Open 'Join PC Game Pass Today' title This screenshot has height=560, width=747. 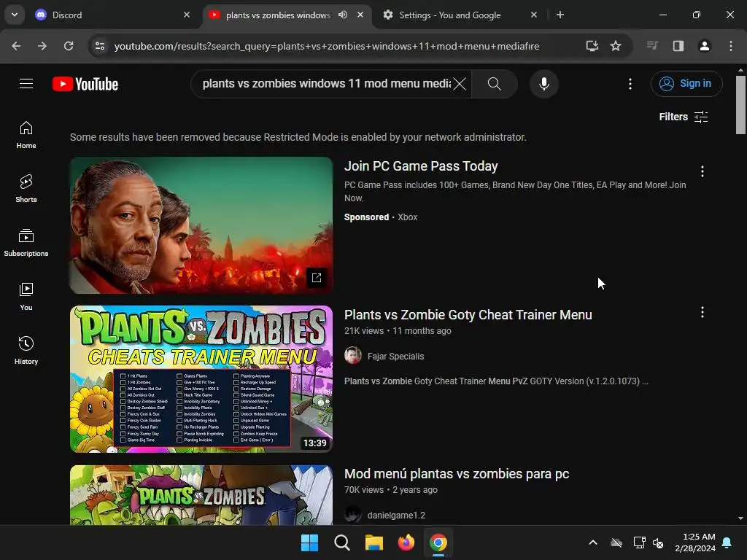click(x=421, y=166)
